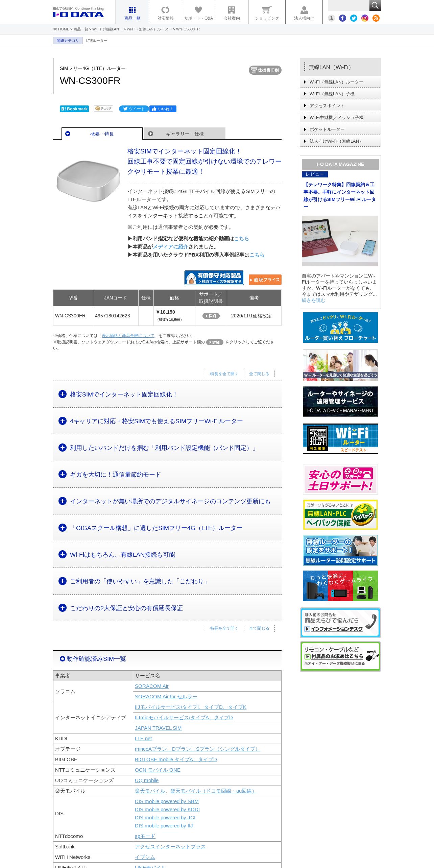Open the Wi-Fi（無線LAN）ルーター breadcrumb

coord(149,29)
